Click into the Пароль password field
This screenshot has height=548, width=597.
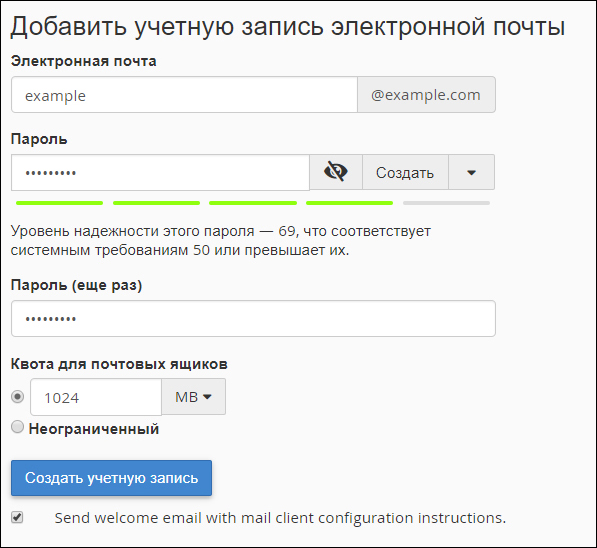[x=160, y=173]
